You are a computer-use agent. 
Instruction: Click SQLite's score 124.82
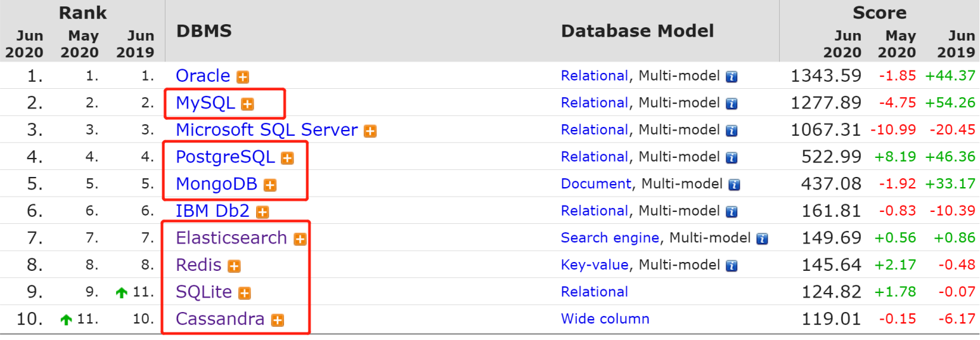[x=832, y=292]
